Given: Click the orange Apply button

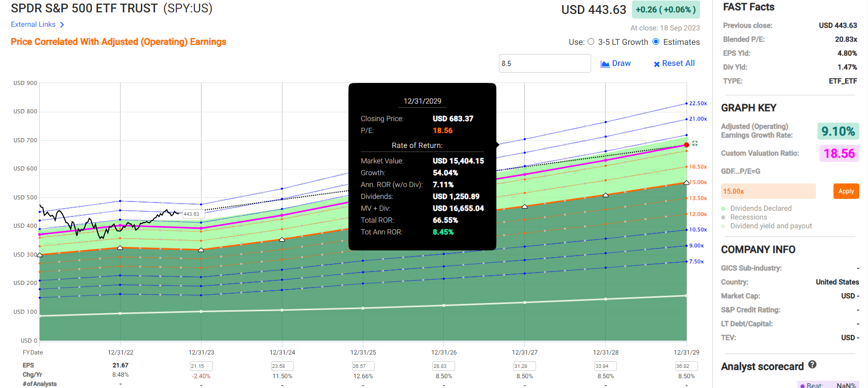Looking at the screenshot, I should 846,191.
